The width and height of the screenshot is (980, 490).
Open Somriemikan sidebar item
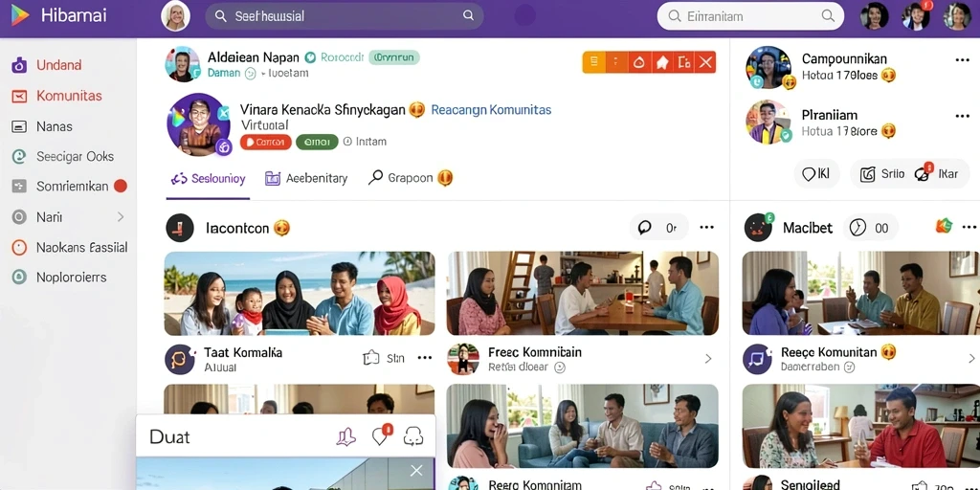pyautogui.click(x=72, y=187)
